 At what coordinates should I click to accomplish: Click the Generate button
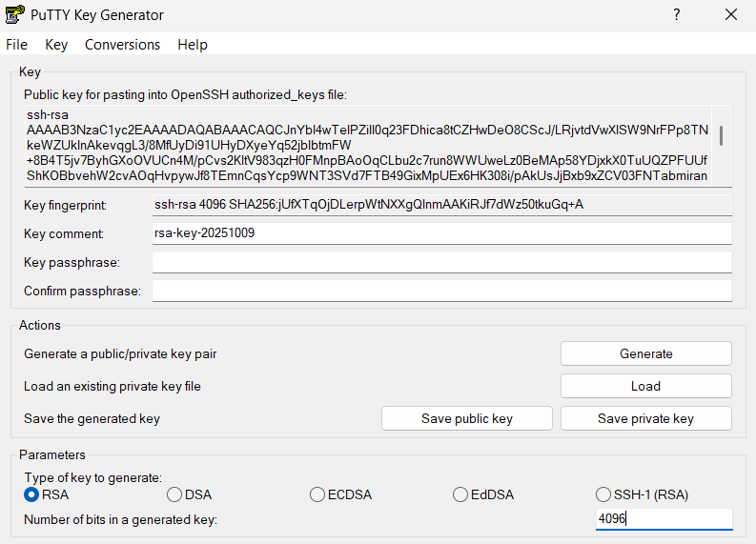pyautogui.click(x=646, y=353)
